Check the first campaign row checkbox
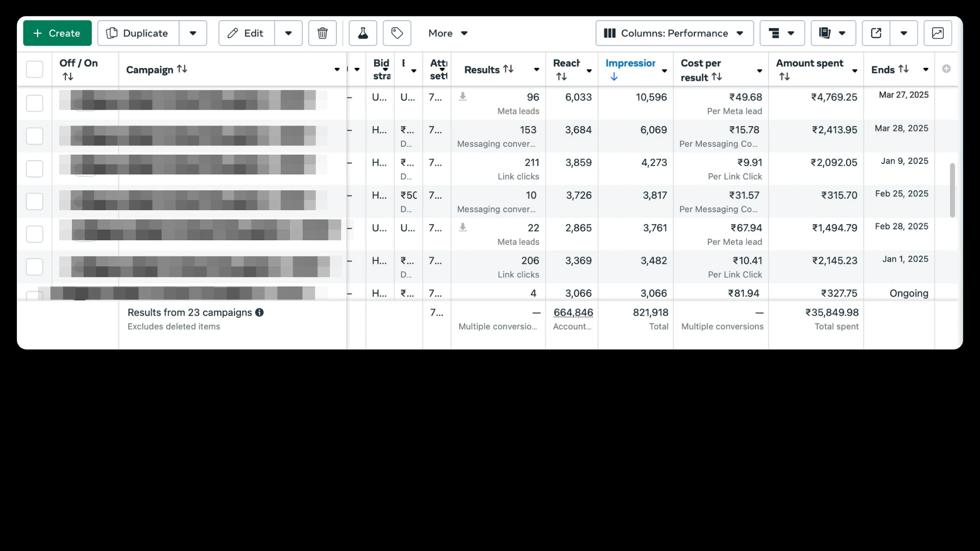The height and width of the screenshot is (551, 980). [x=34, y=103]
